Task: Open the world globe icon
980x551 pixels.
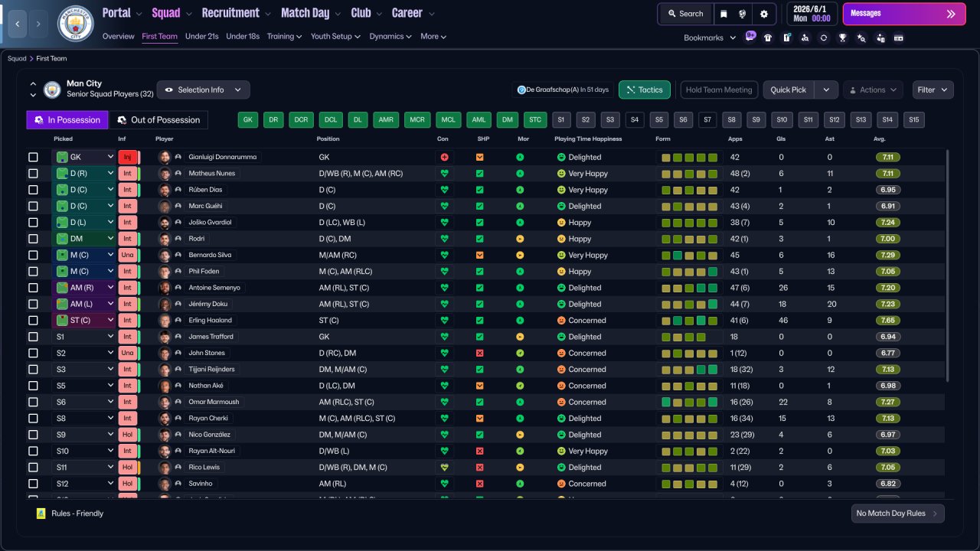Action: tap(743, 14)
